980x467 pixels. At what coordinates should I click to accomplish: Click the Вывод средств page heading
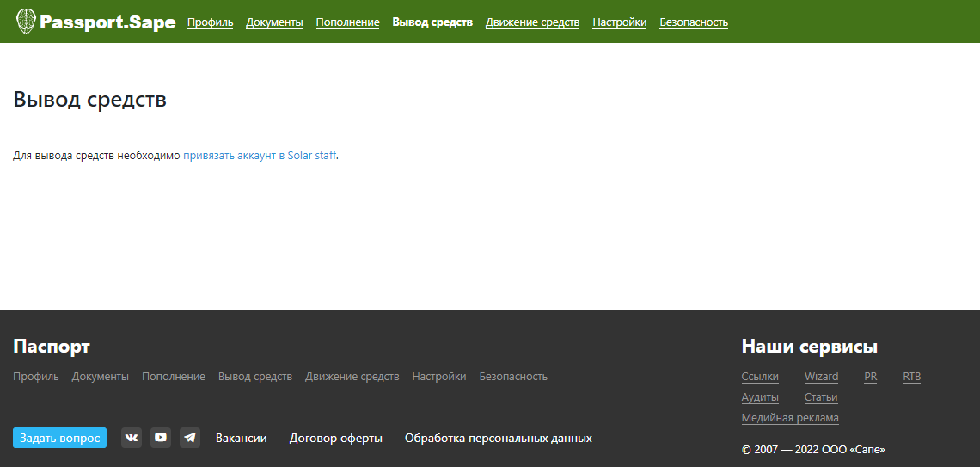[x=90, y=100]
